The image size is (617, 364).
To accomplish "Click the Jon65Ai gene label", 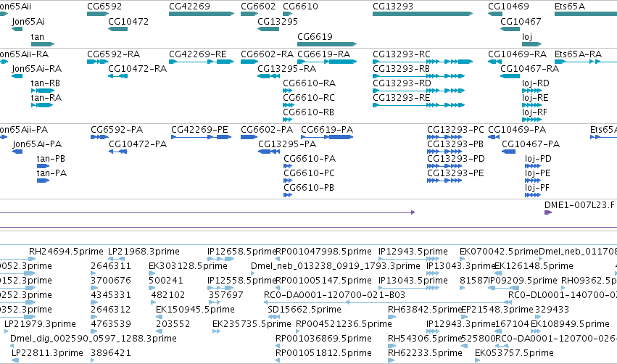I will click(28, 22).
